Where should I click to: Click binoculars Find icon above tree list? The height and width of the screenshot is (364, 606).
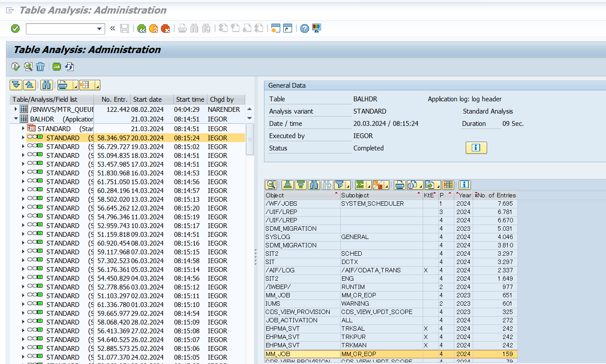[47, 85]
